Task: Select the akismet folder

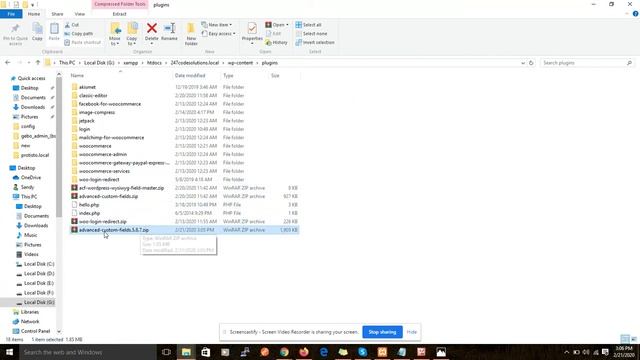Action: click(x=87, y=87)
